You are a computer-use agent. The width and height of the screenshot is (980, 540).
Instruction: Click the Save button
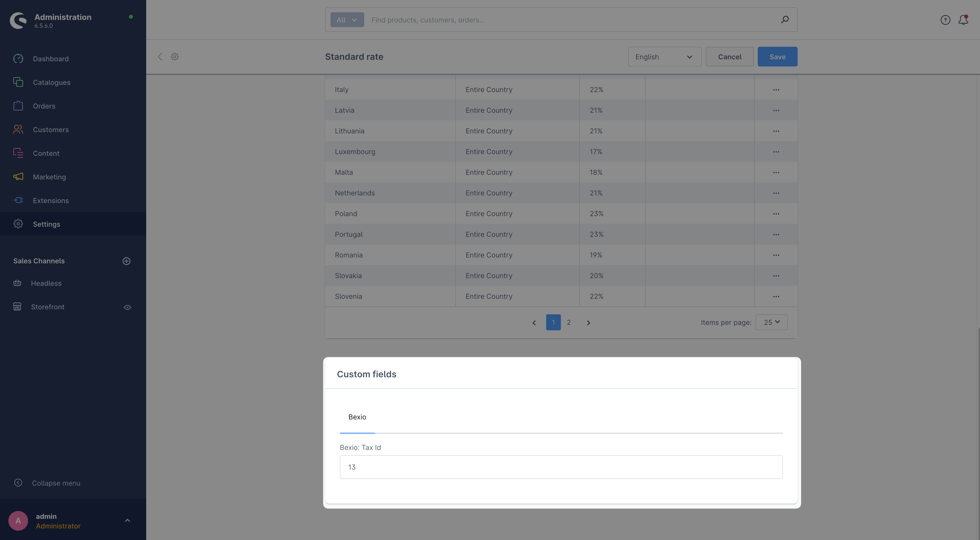click(777, 57)
